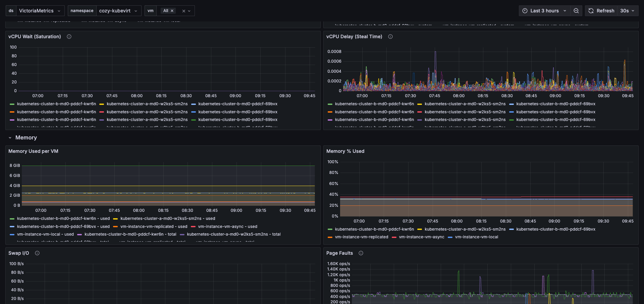The width and height of the screenshot is (644, 304).
Task: Open the cozy-kubevirt namespace dropdown
Action: coord(119,11)
